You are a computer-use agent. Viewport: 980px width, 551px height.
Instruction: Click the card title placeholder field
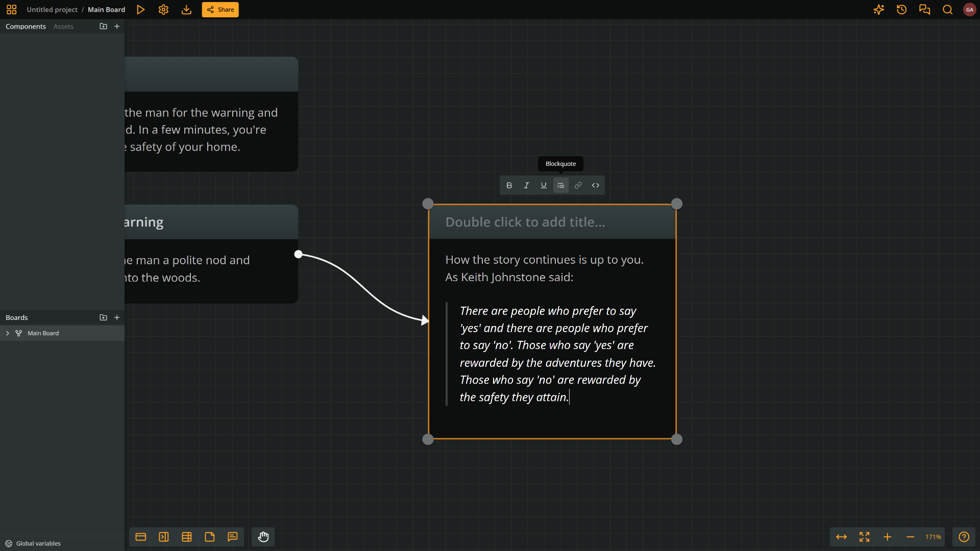tap(525, 222)
